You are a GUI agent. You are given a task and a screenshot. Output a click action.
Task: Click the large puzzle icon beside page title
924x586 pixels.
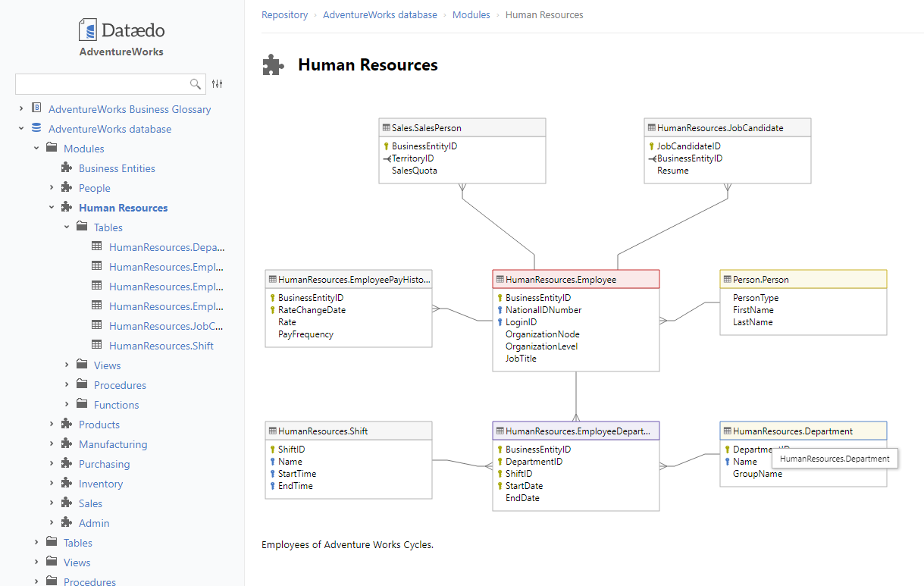point(273,65)
